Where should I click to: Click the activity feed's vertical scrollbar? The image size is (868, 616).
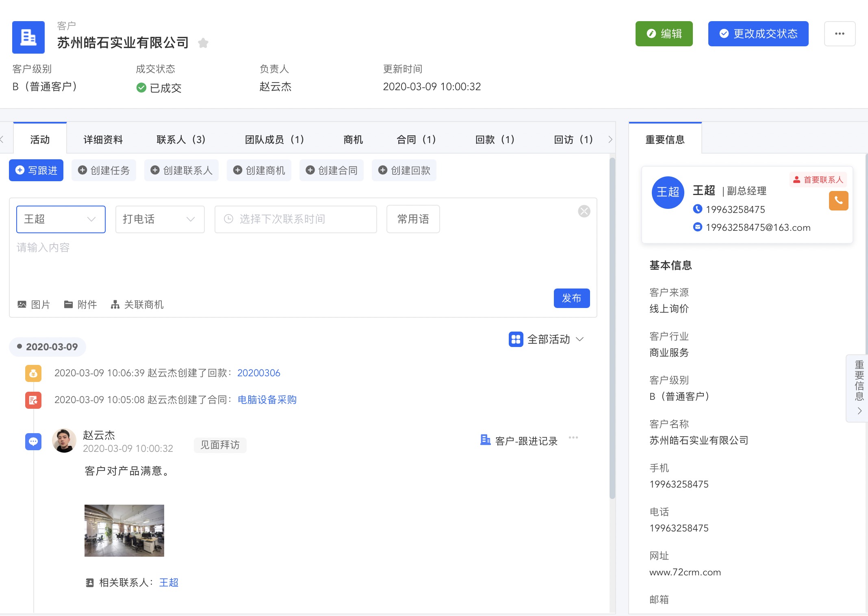tap(612, 328)
